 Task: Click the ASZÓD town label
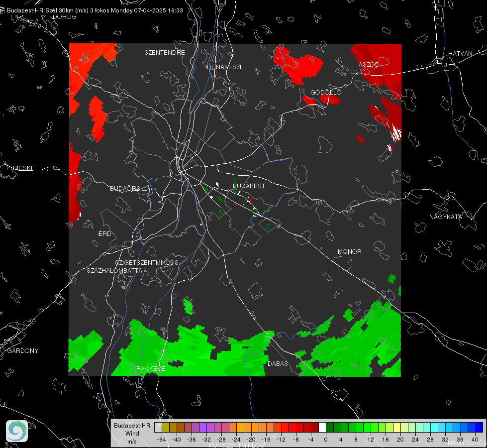(x=369, y=64)
